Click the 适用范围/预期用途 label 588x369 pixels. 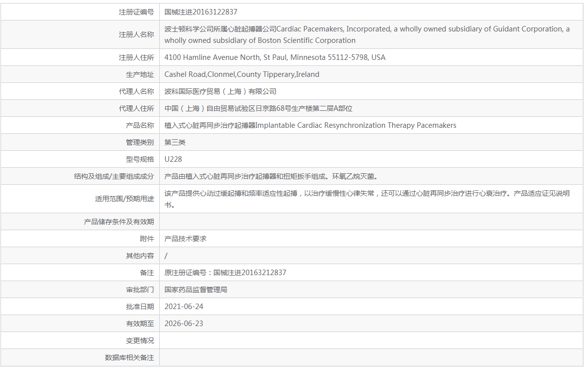tap(124, 199)
